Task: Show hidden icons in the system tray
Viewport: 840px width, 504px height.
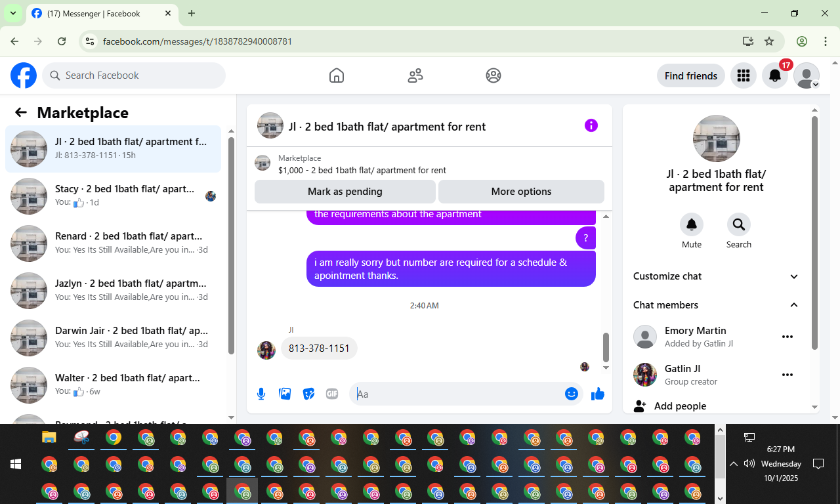Action: tap(734, 464)
